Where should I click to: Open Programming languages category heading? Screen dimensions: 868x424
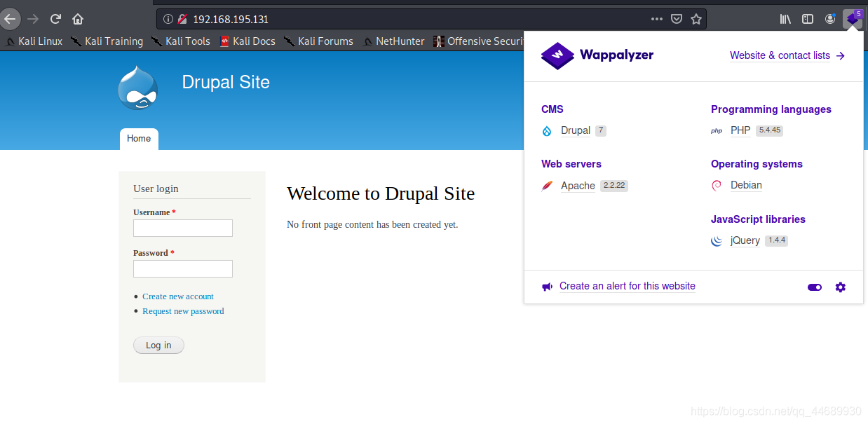(771, 109)
